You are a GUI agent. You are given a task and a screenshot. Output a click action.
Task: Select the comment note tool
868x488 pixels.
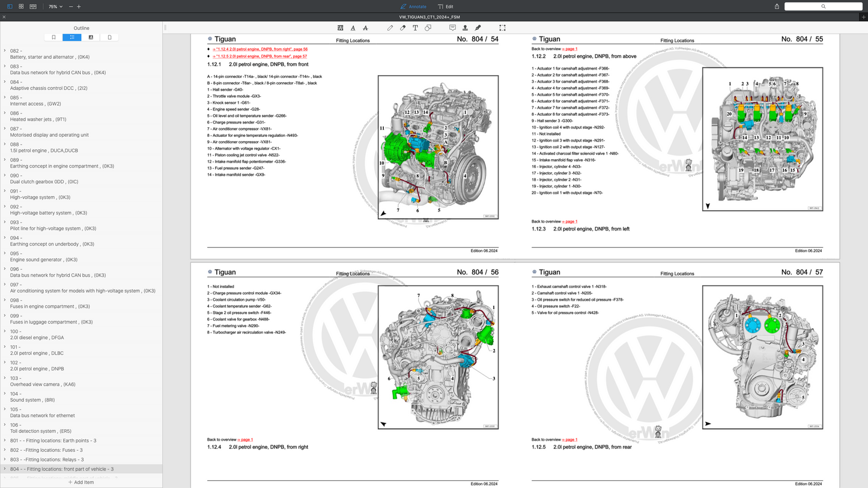[452, 28]
